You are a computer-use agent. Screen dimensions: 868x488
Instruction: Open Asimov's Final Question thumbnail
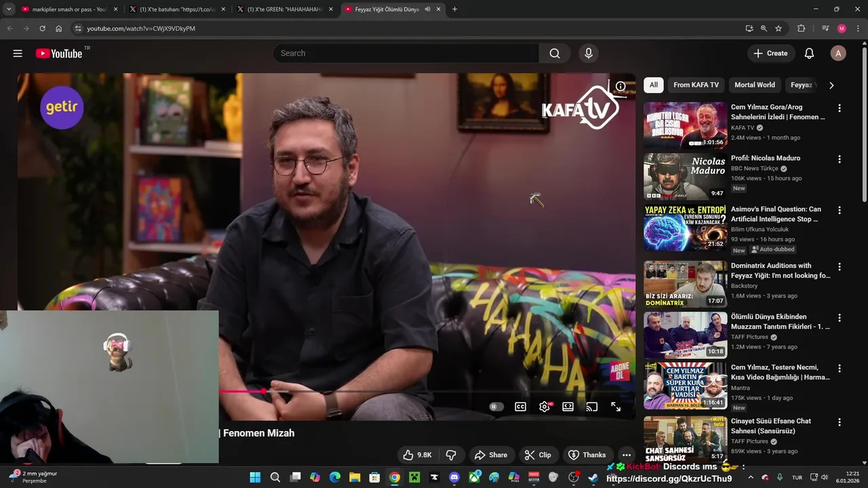(685, 228)
